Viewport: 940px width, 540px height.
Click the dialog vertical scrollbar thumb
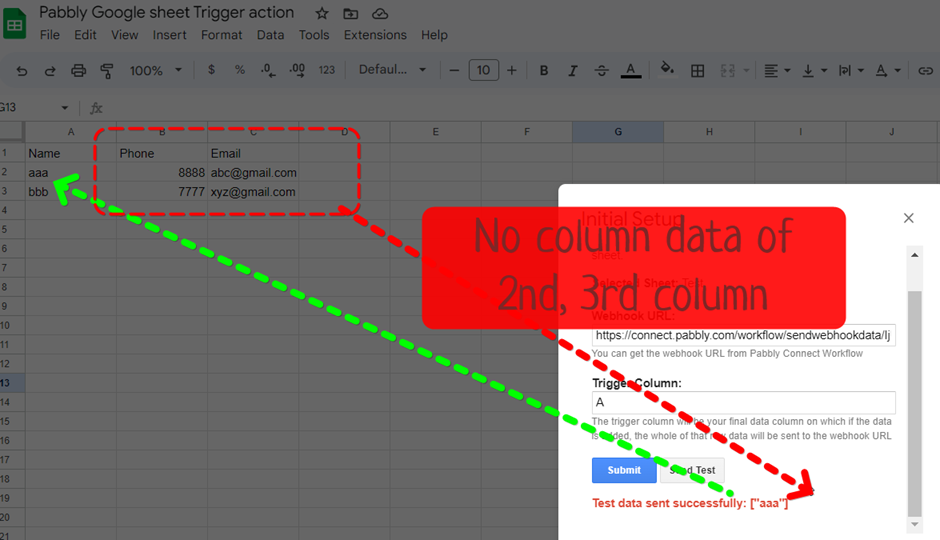914,403
